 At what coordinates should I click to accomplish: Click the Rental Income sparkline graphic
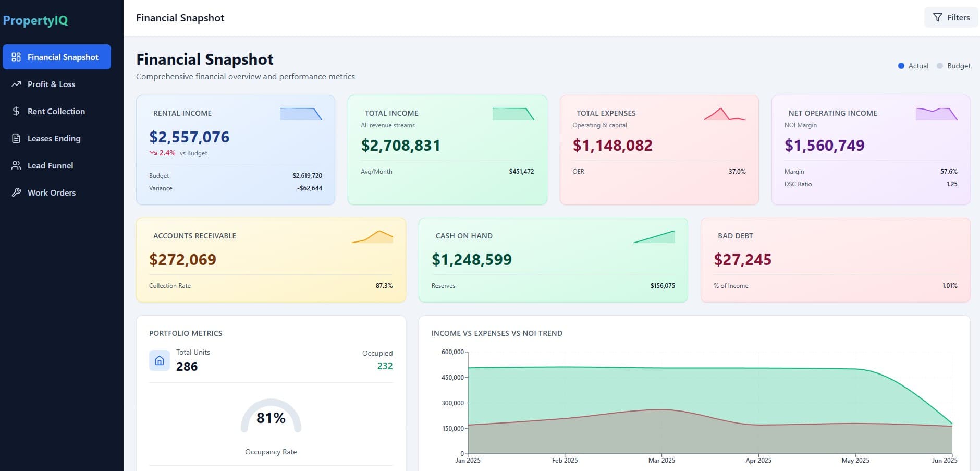click(x=301, y=114)
